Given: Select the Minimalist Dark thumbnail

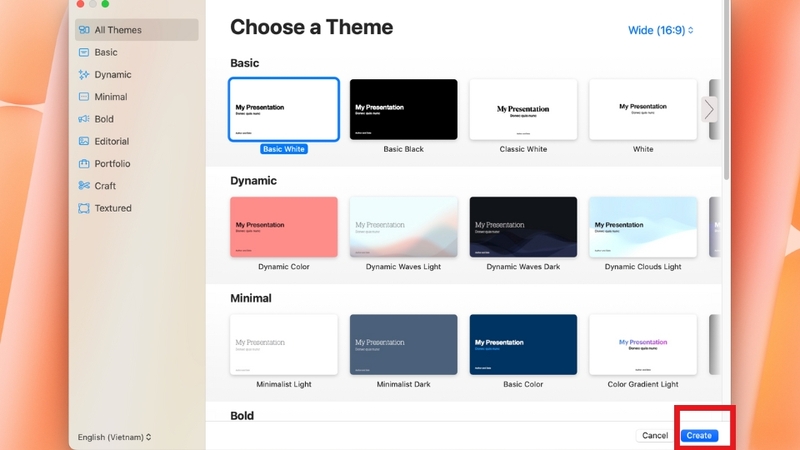Looking at the screenshot, I should tap(404, 344).
